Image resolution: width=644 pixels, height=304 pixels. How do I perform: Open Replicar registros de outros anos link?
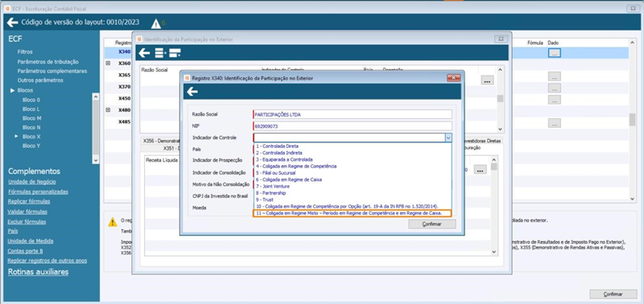47,261
